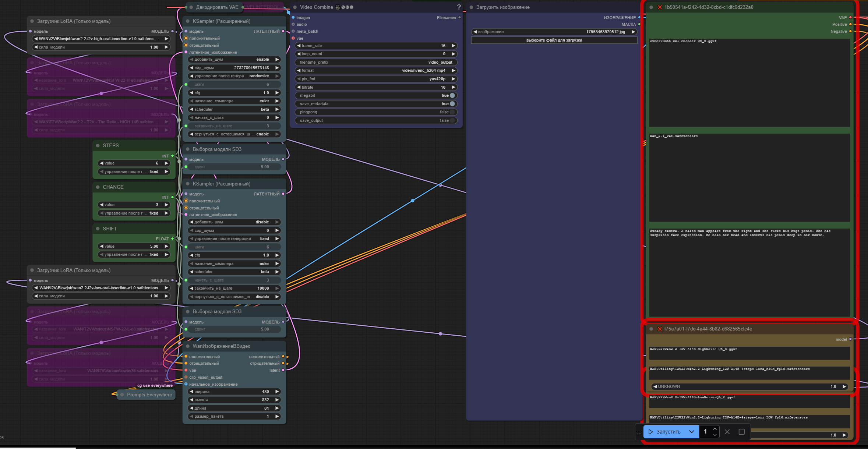Viewport: 868px width, 449px height.
Task: Open the pix_fmt yuv420p dropdown
Action: click(376, 79)
